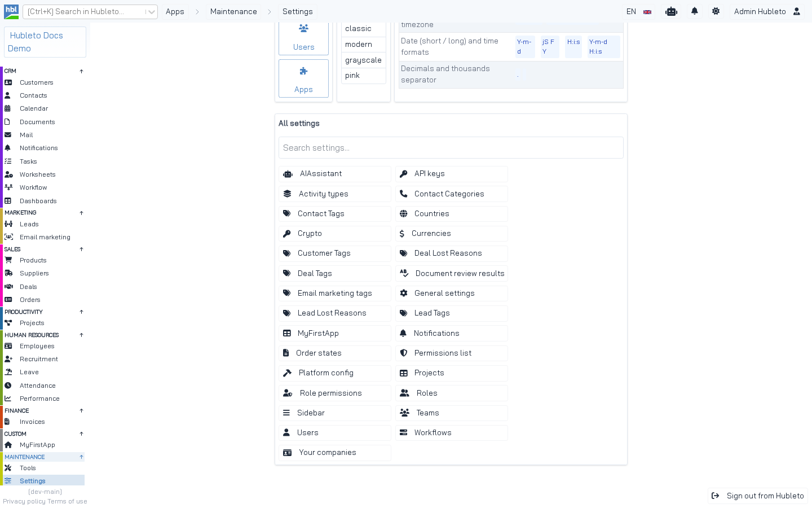Open Recruitment in the sidebar menu
This screenshot has height=508, width=812.
point(44,359)
